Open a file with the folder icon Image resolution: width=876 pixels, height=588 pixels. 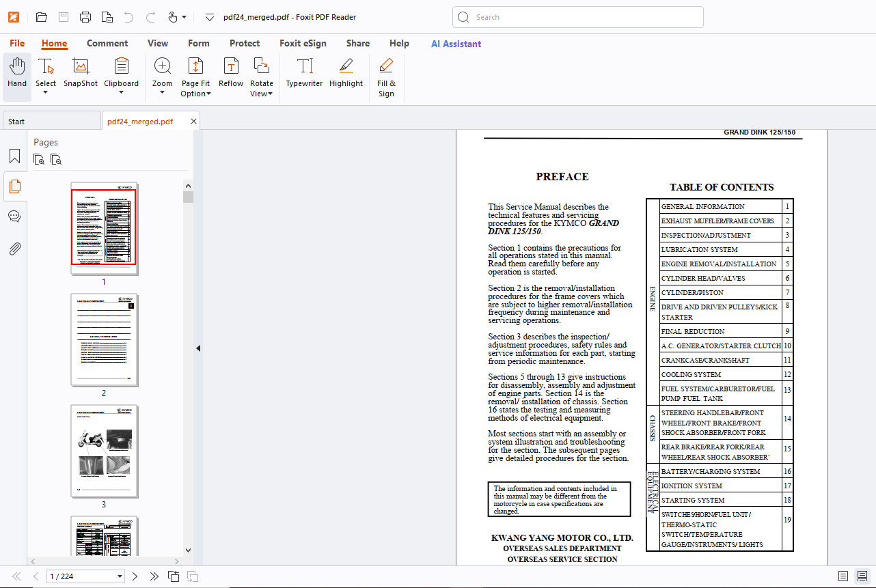[x=42, y=17]
